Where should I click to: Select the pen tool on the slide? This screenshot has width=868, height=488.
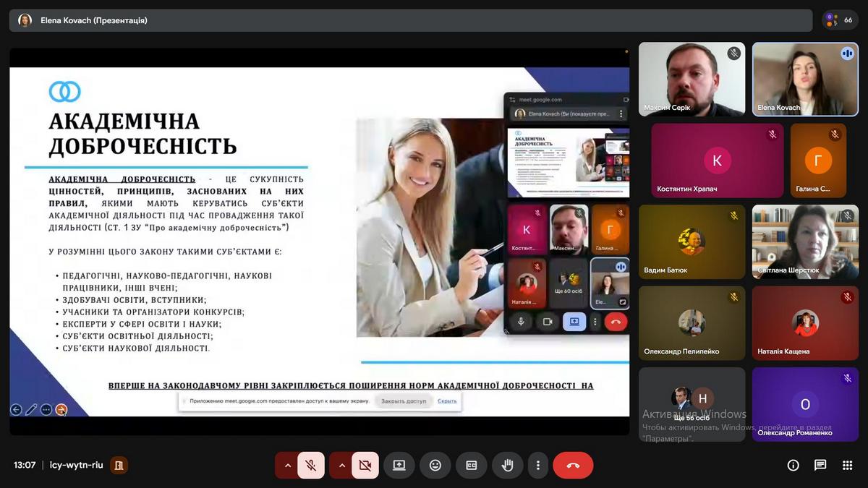click(31, 410)
